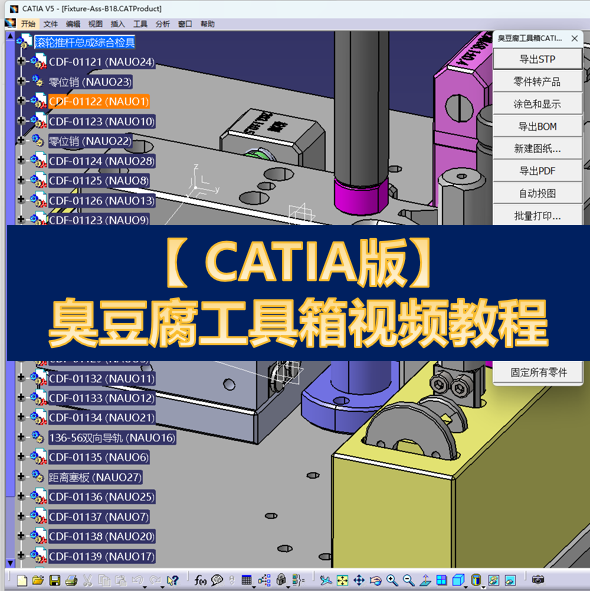The image size is (590, 591).
Task: Click the 导出PDF button
Action: coord(537,171)
